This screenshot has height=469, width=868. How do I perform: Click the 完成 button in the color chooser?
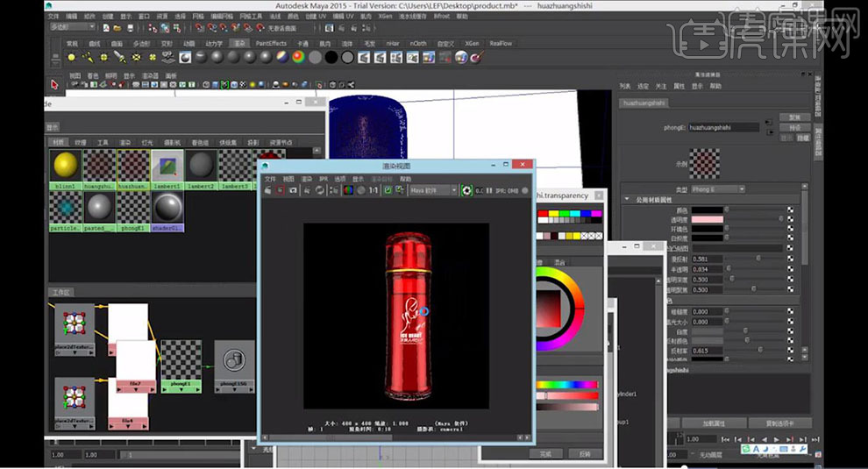tap(544, 453)
